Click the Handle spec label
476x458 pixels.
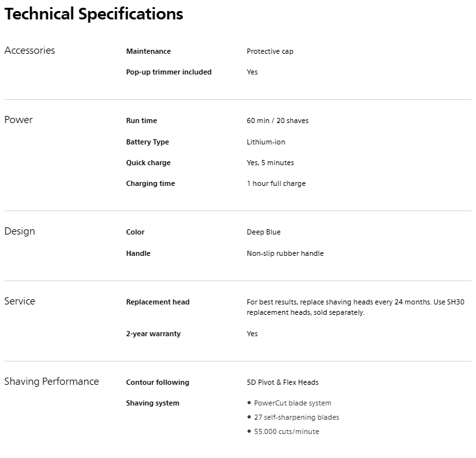pyautogui.click(x=138, y=253)
